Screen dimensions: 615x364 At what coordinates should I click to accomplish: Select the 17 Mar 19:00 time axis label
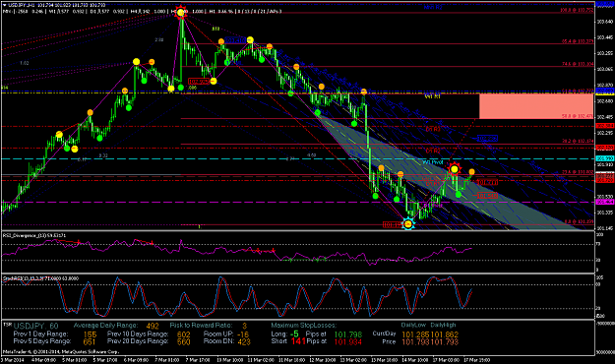pos(477,360)
